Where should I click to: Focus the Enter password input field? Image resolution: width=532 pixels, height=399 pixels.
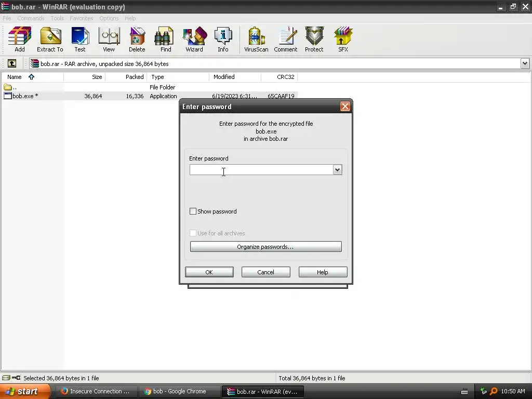262,170
